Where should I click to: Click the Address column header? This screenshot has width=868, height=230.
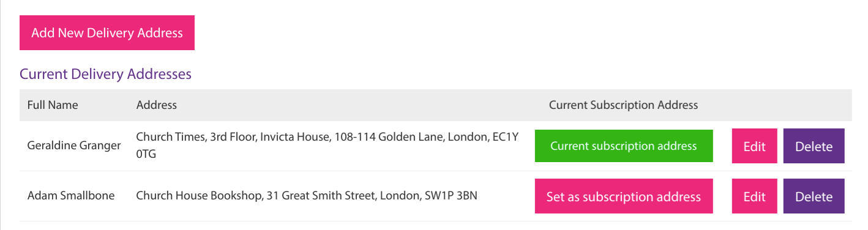157,105
